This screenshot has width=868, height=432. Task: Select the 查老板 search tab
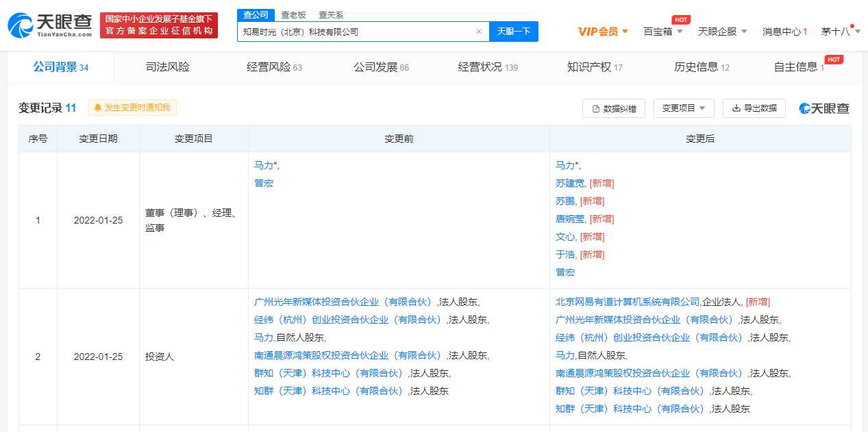[x=293, y=14]
